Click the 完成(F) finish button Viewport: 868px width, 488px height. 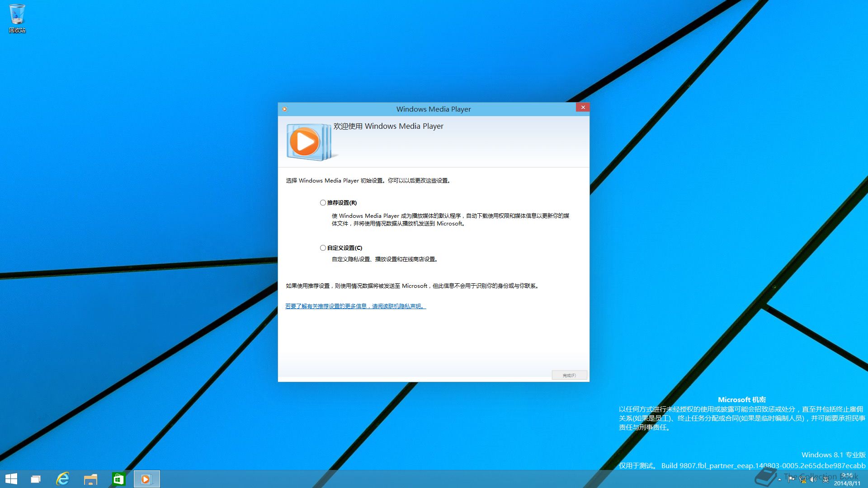pos(569,375)
